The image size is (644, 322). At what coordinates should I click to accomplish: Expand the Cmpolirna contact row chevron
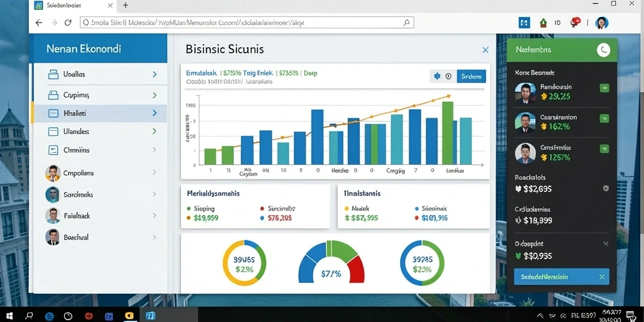coord(155,173)
